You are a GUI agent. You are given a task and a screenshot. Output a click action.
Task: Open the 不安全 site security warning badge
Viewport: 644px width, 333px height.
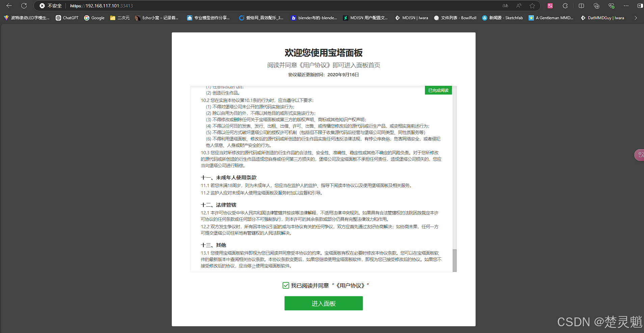[51, 6]
